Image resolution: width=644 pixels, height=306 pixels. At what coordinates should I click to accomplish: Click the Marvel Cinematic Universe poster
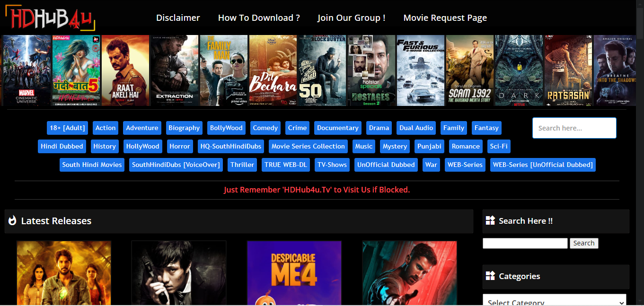coord(26,70)
